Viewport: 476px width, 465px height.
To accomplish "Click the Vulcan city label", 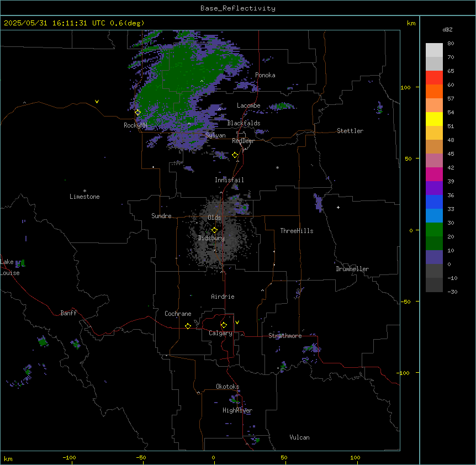I will click(299, 437).
